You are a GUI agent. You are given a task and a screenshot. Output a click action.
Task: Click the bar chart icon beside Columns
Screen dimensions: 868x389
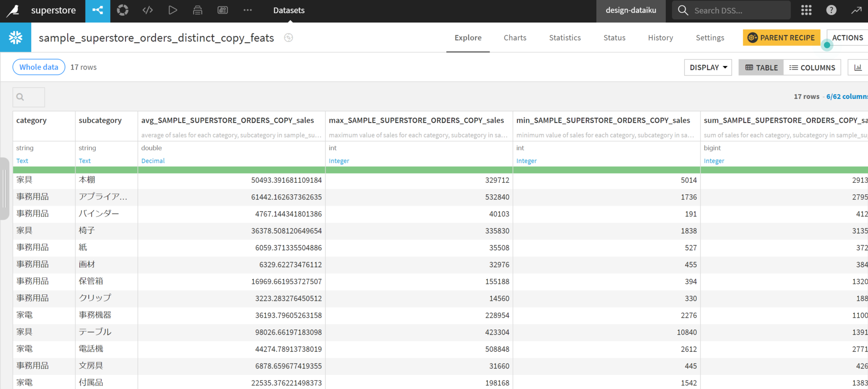(859, 67)
